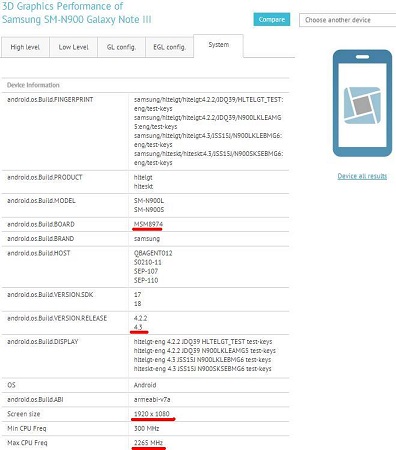Open the GL config. tab
The image size is (396, 450).
[121, 47]
